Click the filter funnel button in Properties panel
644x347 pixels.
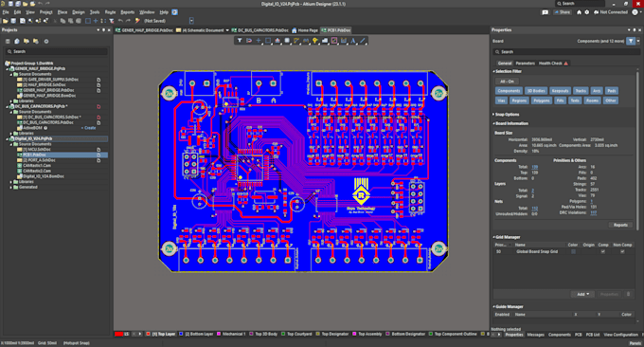point(631,41)
